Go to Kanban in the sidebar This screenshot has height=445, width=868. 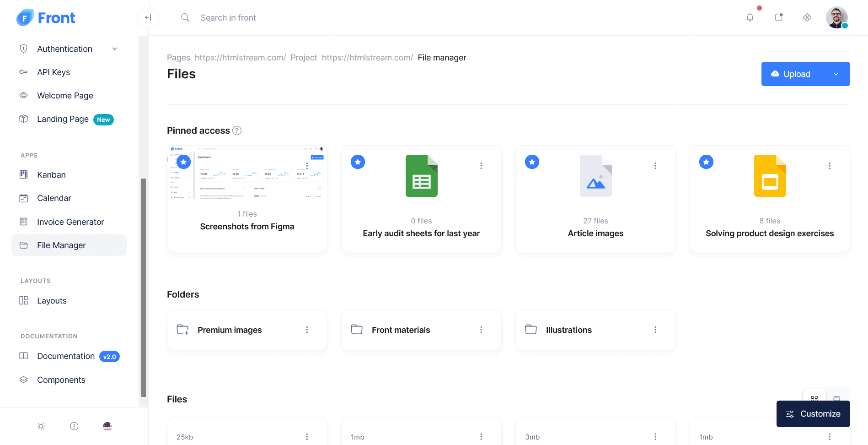pos(69,175)
